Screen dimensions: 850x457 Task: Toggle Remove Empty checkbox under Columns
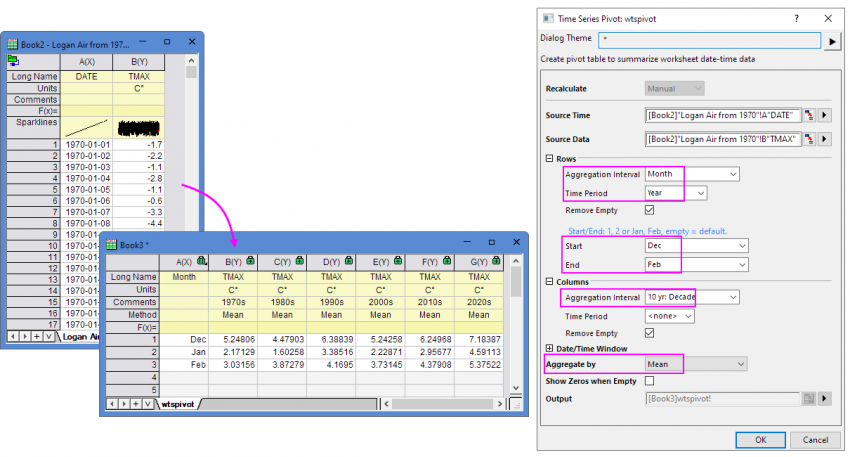(650, 332)
